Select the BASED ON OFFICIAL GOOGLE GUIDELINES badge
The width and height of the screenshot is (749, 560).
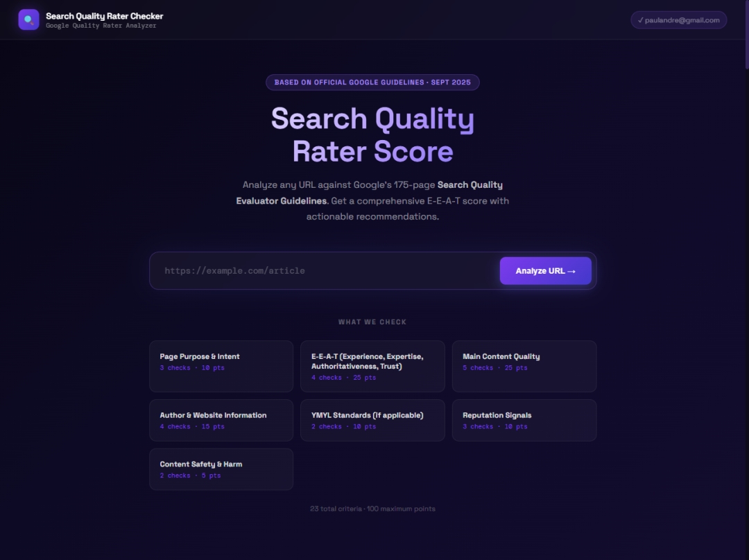pyautogui.click(x=372, y=82)
